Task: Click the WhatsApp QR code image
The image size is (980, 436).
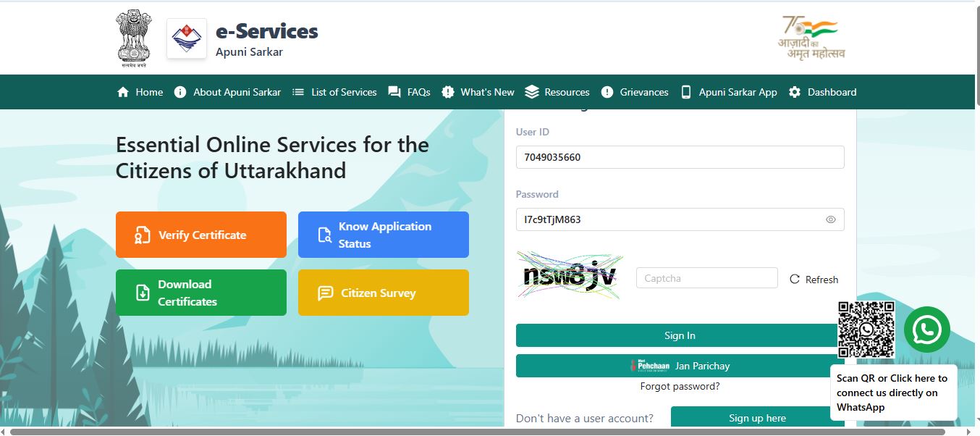Action: tap(866, 330)
